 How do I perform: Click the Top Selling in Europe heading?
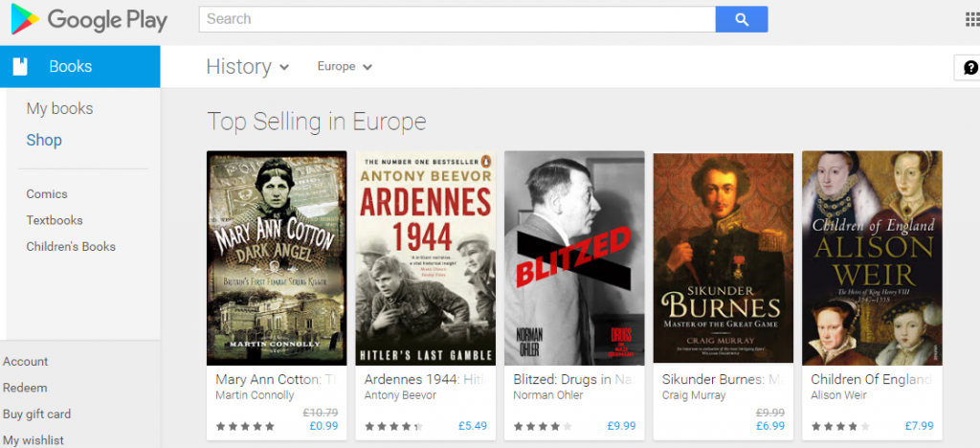tap(316, 122)
